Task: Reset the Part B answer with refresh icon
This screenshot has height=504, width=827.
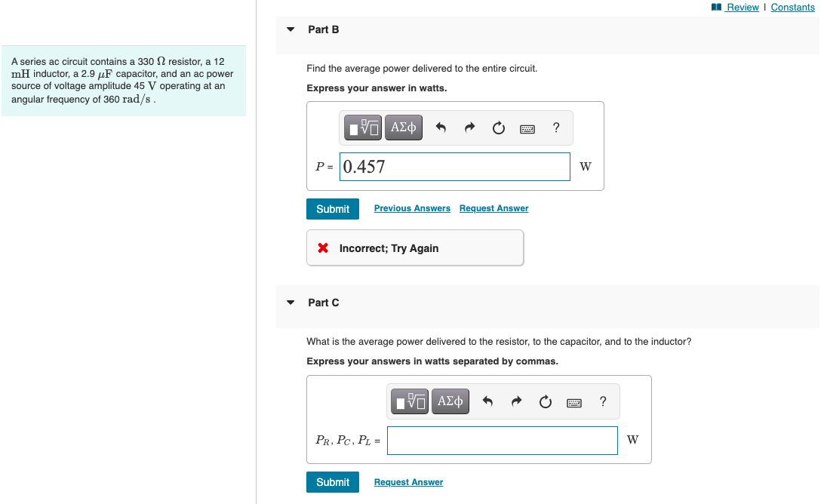Action: click(498, 128)
